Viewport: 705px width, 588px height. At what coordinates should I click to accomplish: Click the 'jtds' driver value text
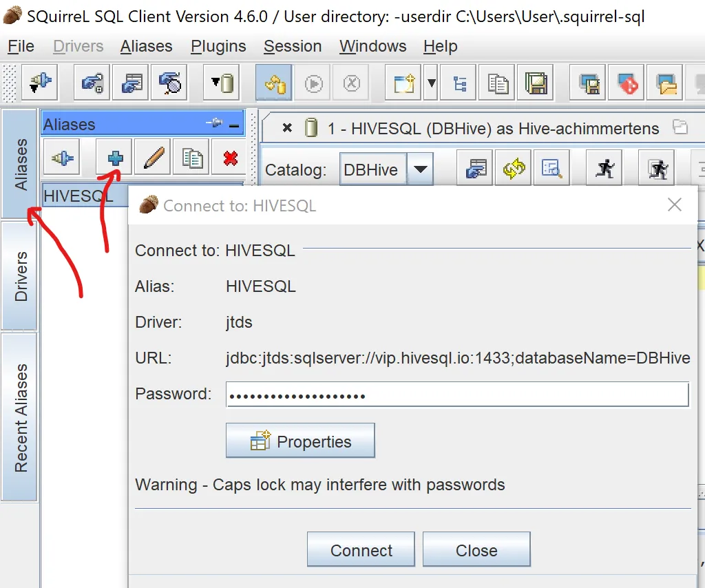click(x=239, y=322)
